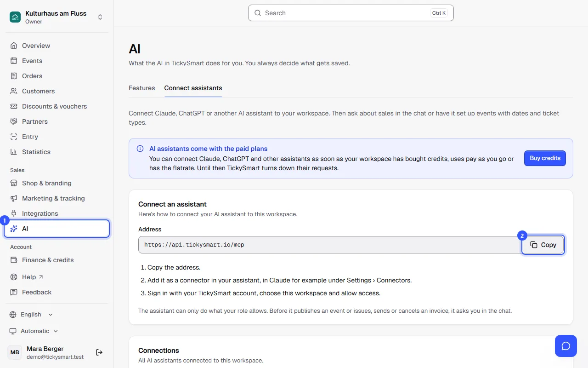Click the logout icon next to Mara Berger

(x=99, y=352)
